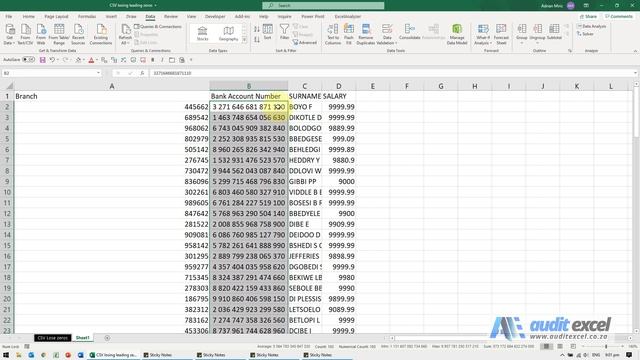This screenshot has height=360, width=640.
Task: Click the Refresh All button
Action: (x=125, y=34)
